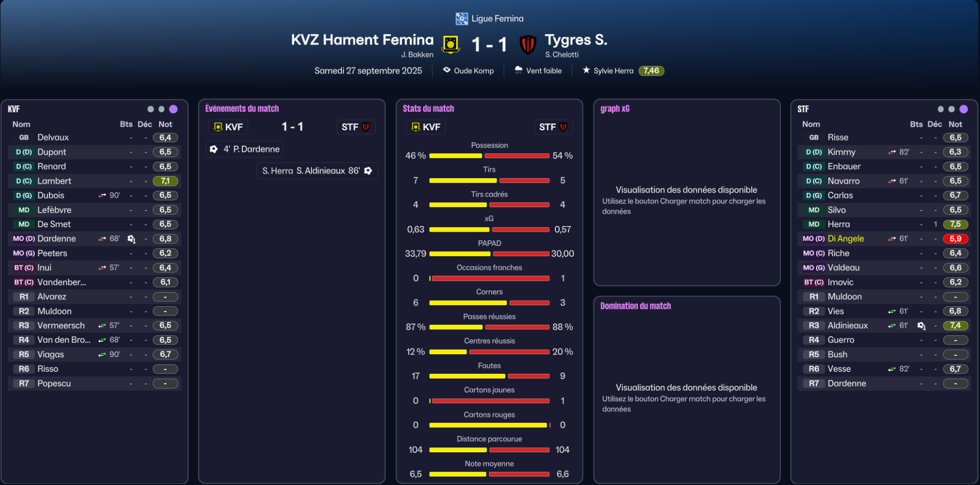Click the goal ball icon after Aldinieaux 86'
980x485 pixels.
tap(368, 171)
